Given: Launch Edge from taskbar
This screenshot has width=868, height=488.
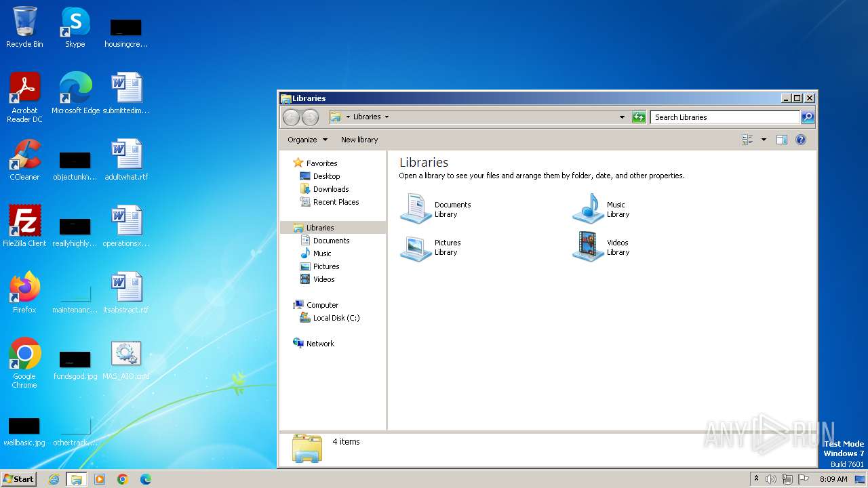Looking at the screenshot, I should click(x=146, y=479).
